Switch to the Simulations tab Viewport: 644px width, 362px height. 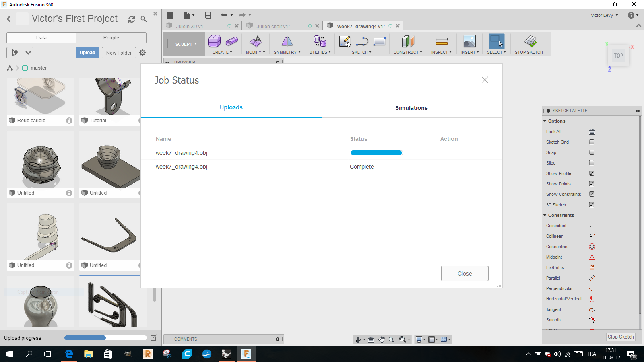point(411,108)
